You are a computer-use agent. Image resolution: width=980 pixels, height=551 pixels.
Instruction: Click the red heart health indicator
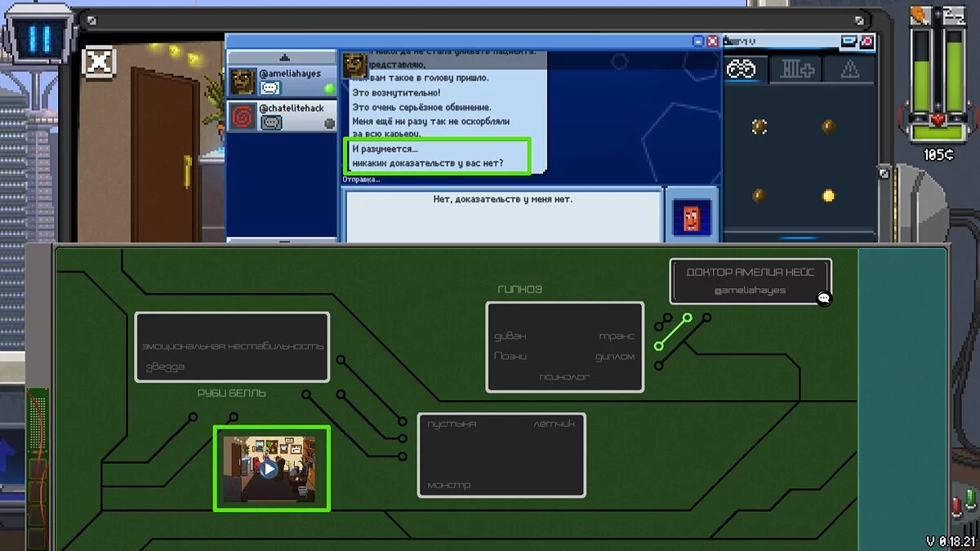click(938, 119)
